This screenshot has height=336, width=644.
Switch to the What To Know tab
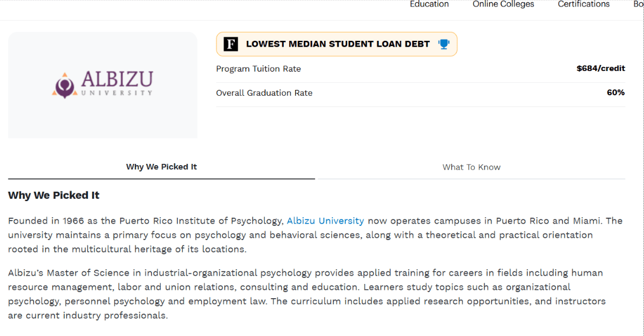pyautogui.click(x=471, y=167)
